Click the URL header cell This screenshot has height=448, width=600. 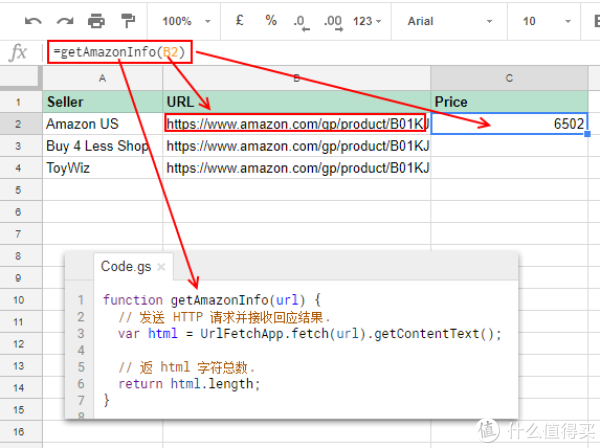(x=297, y=102)
